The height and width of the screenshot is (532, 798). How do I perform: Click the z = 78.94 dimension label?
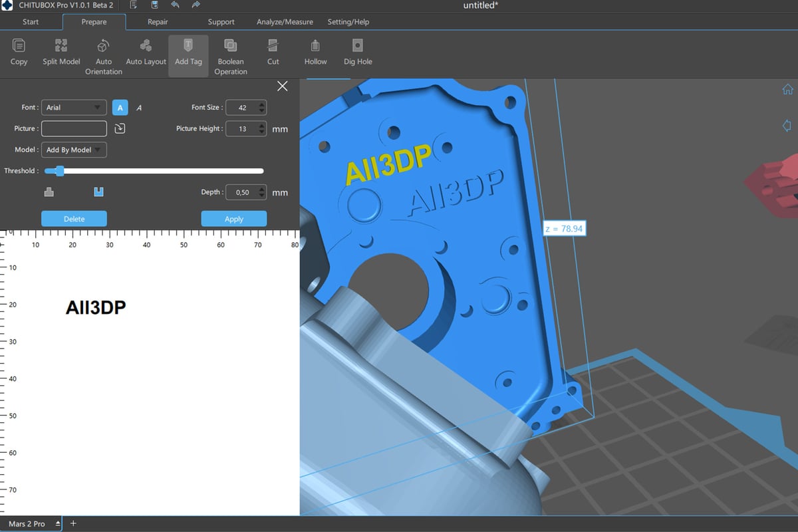[x=564, y=228]
